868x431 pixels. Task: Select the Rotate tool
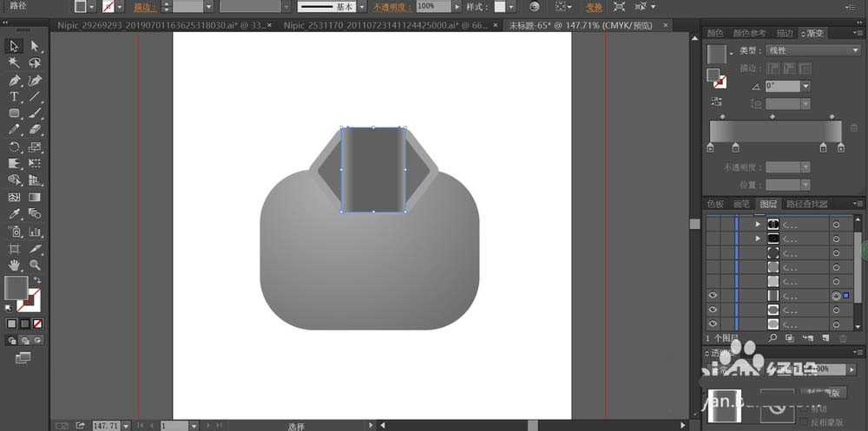(x=15, y=147)
